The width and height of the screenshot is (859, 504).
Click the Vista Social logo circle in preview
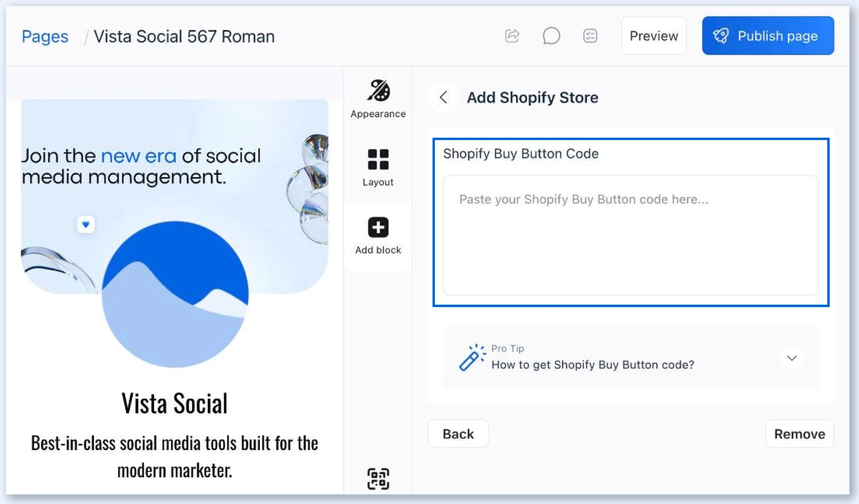[x=175, y=294]
